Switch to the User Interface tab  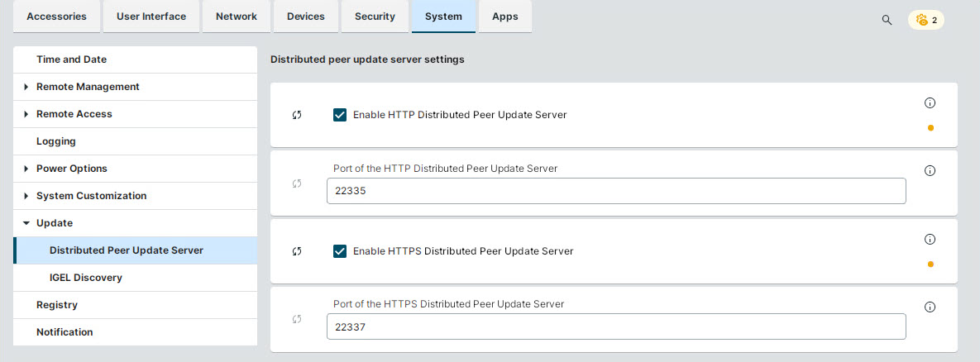tap(151, 17)
